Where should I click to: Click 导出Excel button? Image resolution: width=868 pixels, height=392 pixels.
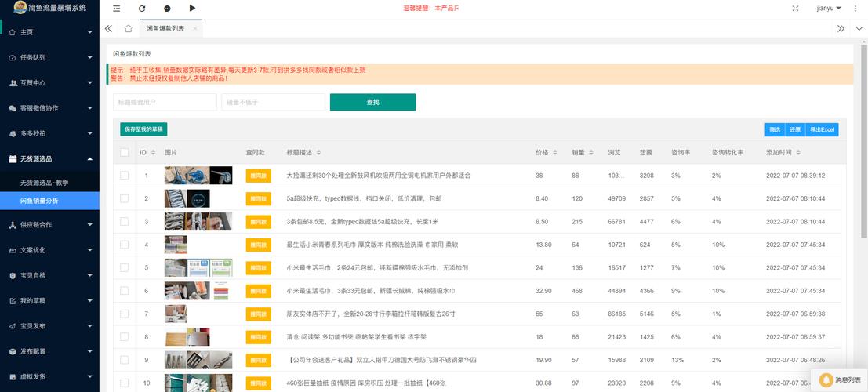(x=822, y=129)
